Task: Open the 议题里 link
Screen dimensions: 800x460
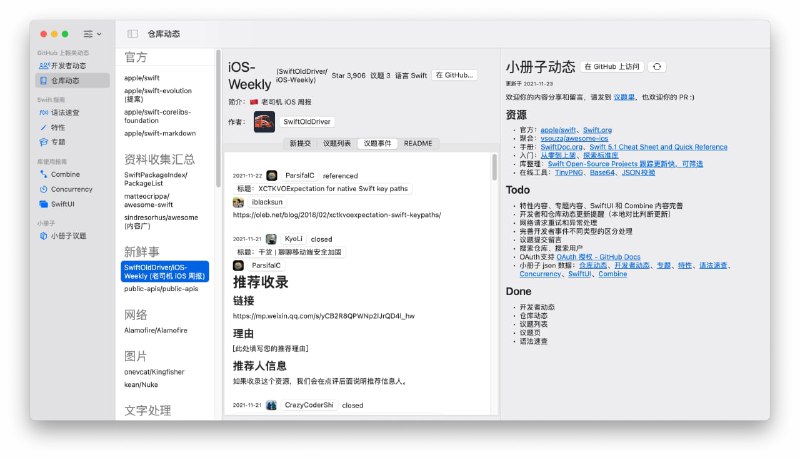Action: click(624, 97)
